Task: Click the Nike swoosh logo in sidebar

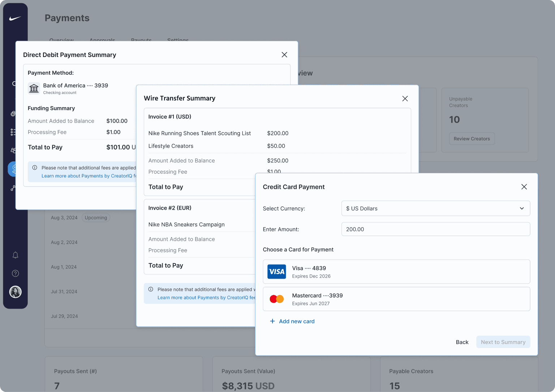Action: 15,18
